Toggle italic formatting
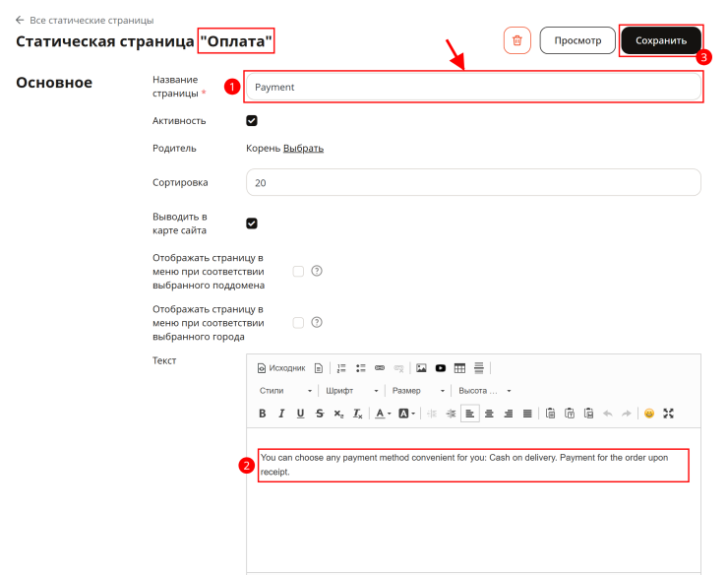 [x=281, y=414]
